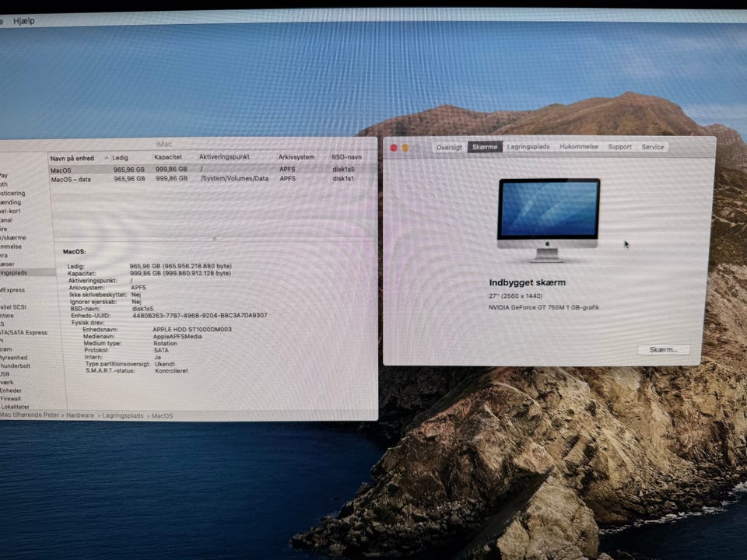This screenshot has width=747, height=560.
Task: Click the iMac display image
Action: 548,220
